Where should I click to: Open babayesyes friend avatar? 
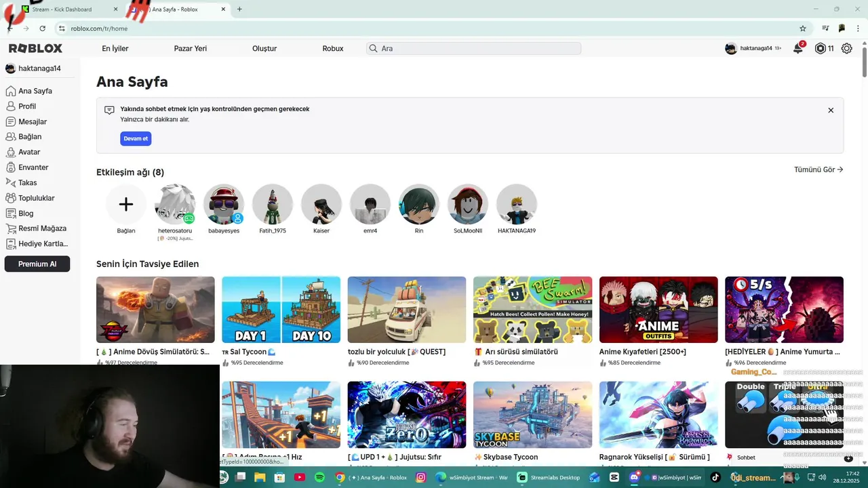coord(224,204)
